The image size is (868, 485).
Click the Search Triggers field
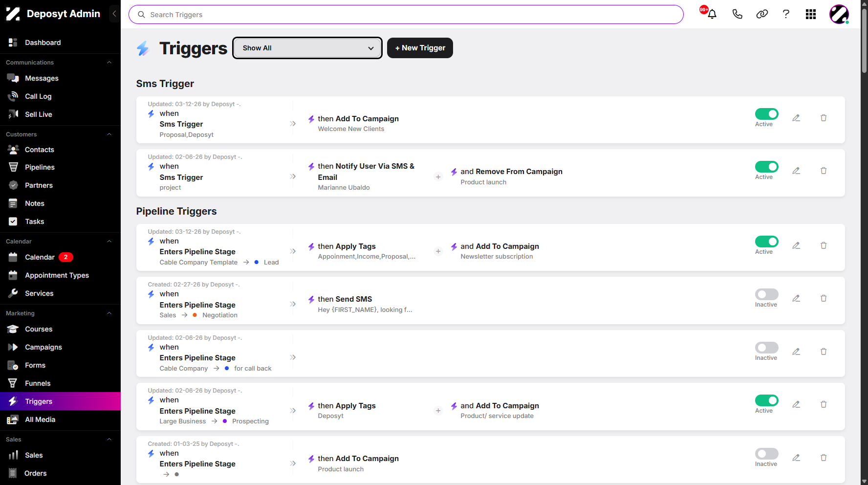point(406,15)
